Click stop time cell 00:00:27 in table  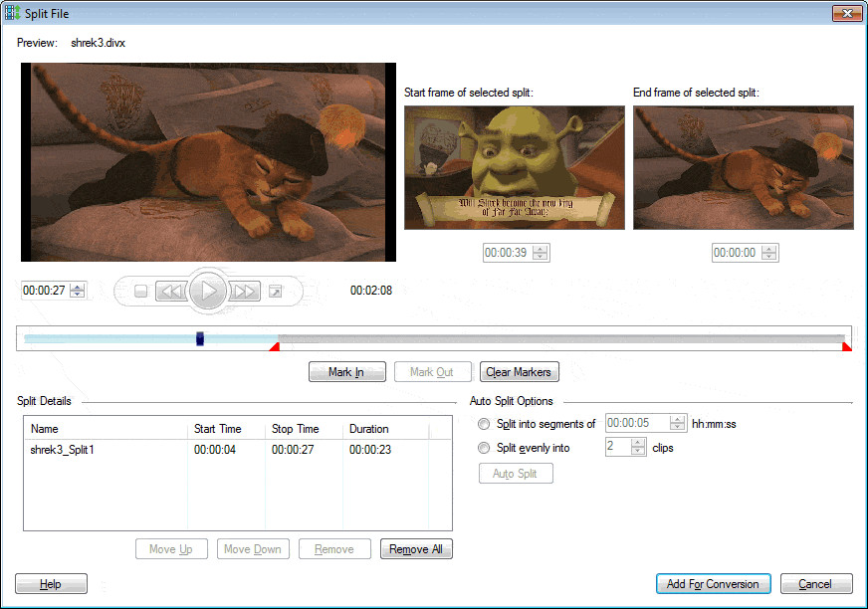[293, 450]
